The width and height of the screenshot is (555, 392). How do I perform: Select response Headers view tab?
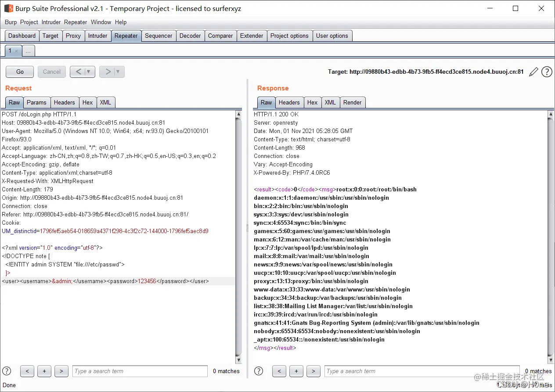tap(289, 102)
